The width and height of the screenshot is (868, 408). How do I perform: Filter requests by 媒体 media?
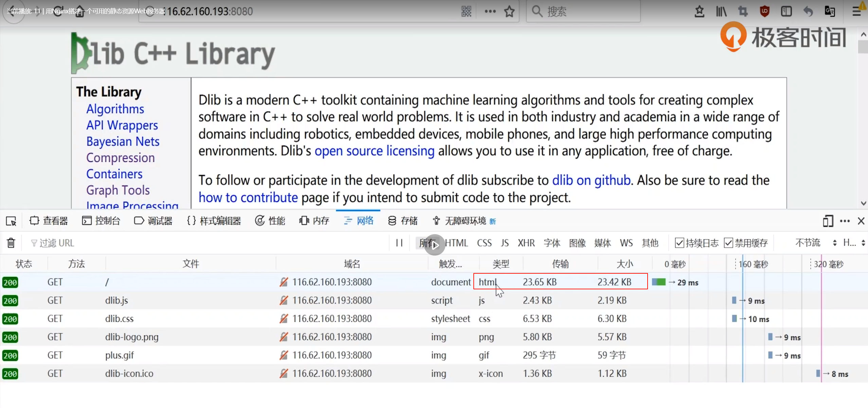point(602,243)
